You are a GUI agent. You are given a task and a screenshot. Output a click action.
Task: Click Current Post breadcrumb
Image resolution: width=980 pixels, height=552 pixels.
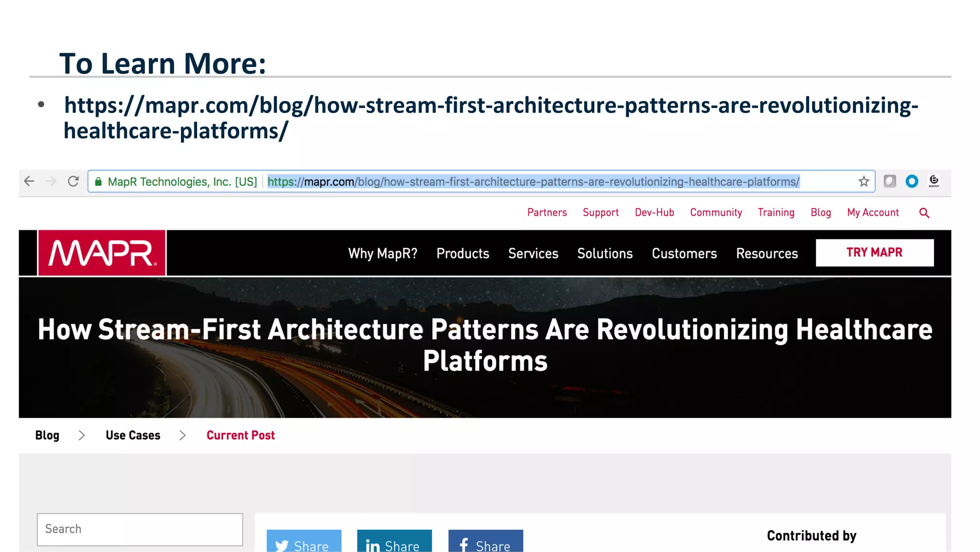pyautogui.click(x=241, y=435)
